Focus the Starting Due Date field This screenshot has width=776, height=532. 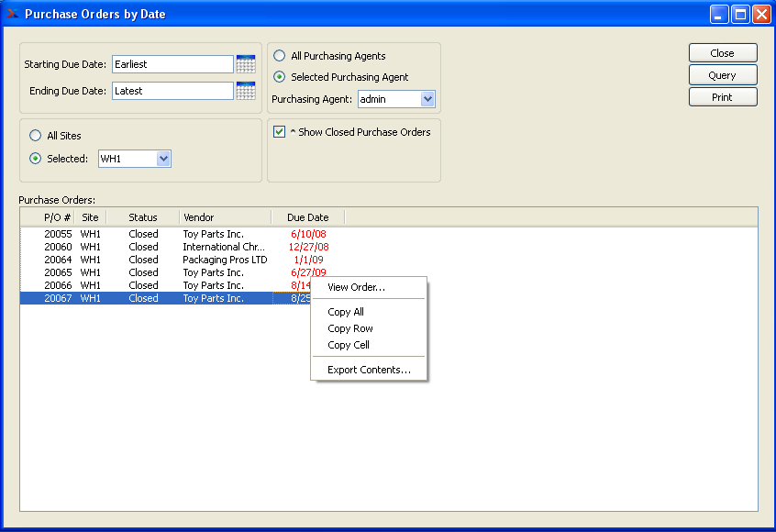172,64
